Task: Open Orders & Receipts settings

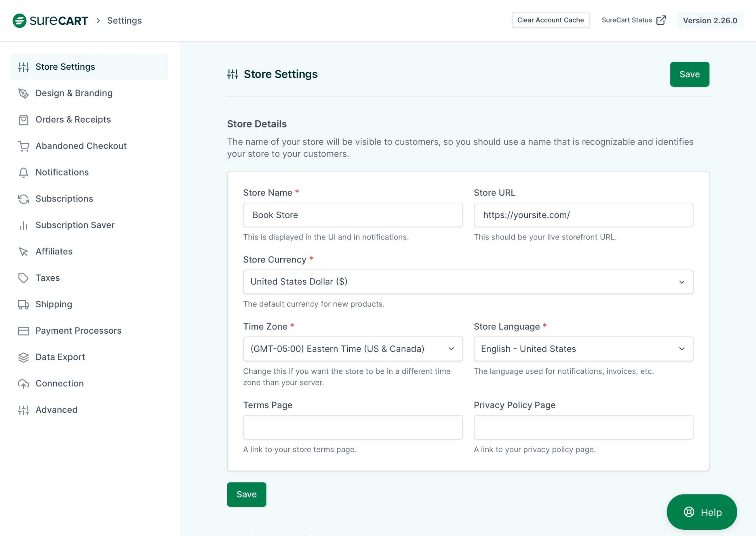Action: pyautogui.click(x=90, y=120)
